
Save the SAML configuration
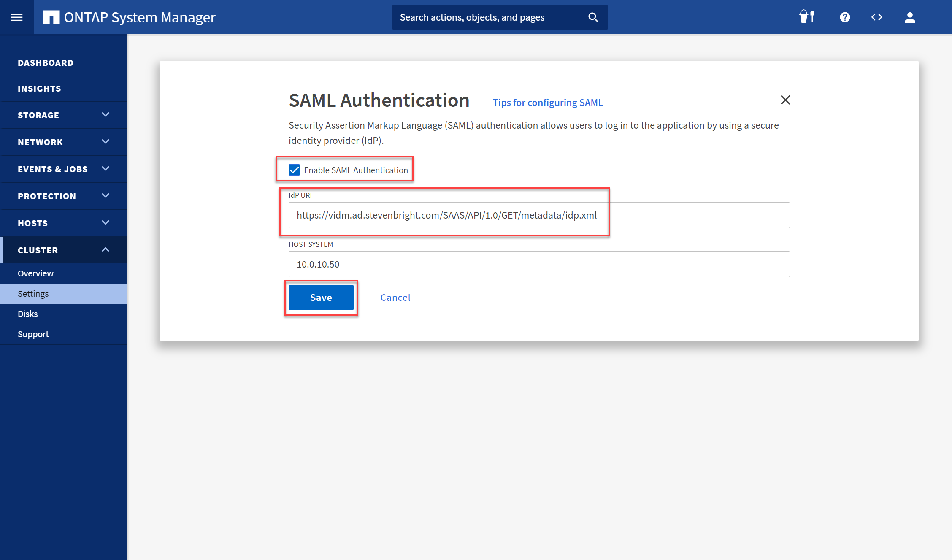point(321,298)
